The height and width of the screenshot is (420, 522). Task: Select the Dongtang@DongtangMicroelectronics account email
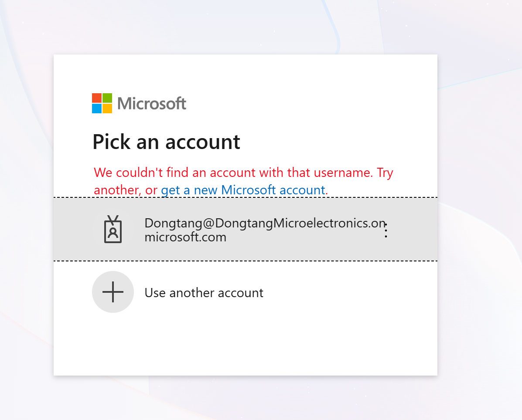coord(265,230)
